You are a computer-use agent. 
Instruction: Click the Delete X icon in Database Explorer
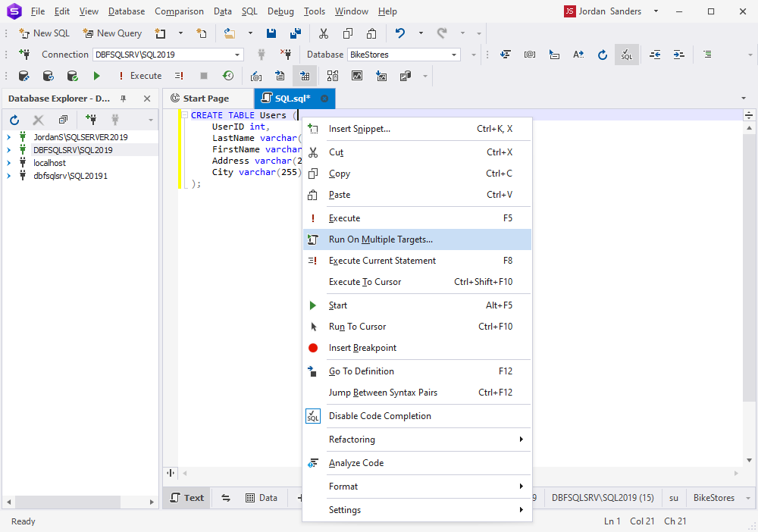click(38, 119)
